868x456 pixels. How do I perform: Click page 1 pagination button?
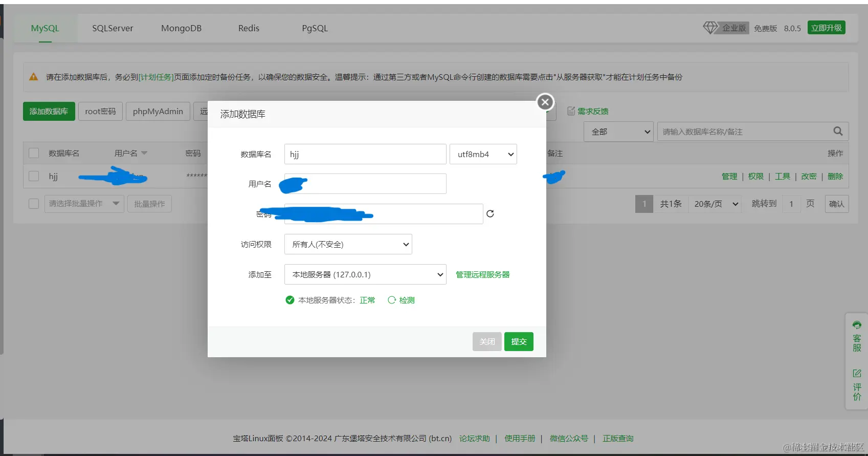click(x=644, y=204)
